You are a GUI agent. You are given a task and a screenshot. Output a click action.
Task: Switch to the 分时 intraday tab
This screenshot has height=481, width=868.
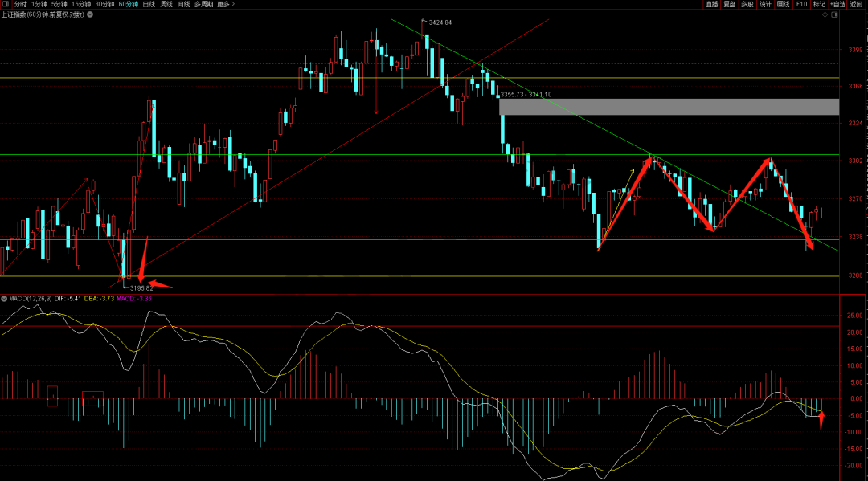(20, 4)
